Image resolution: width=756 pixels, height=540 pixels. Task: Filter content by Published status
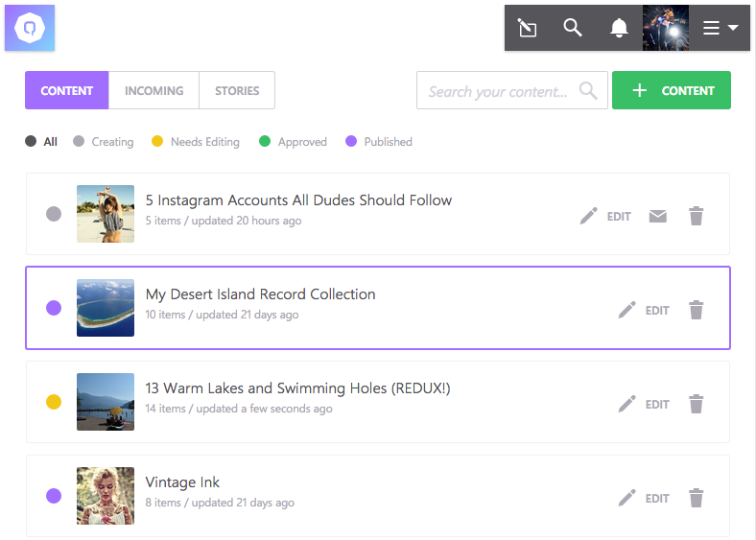(x=379, y=142)
